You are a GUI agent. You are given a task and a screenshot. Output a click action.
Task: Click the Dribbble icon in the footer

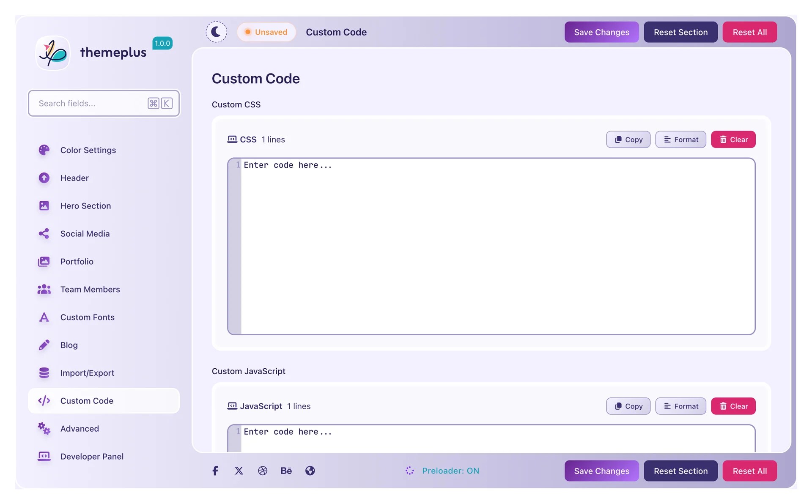click(x=263, y=471)
